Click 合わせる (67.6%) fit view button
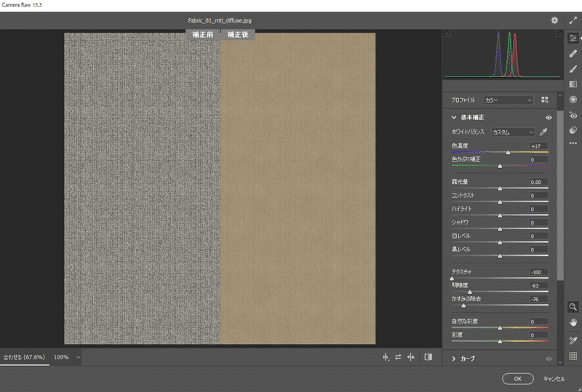The image size is (582, 392). pos(24,357)
